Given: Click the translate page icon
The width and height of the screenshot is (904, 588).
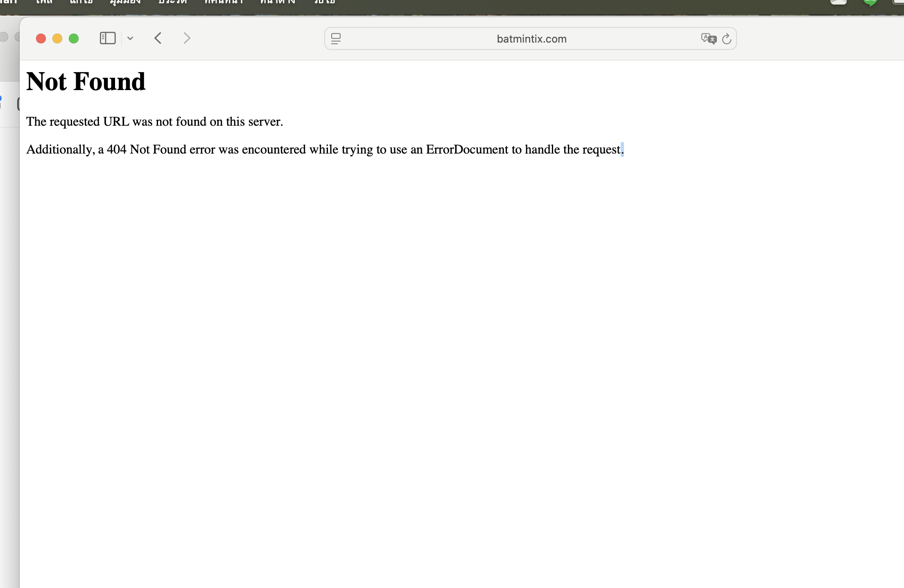Looking at the screenshot, I should (708, 39).
